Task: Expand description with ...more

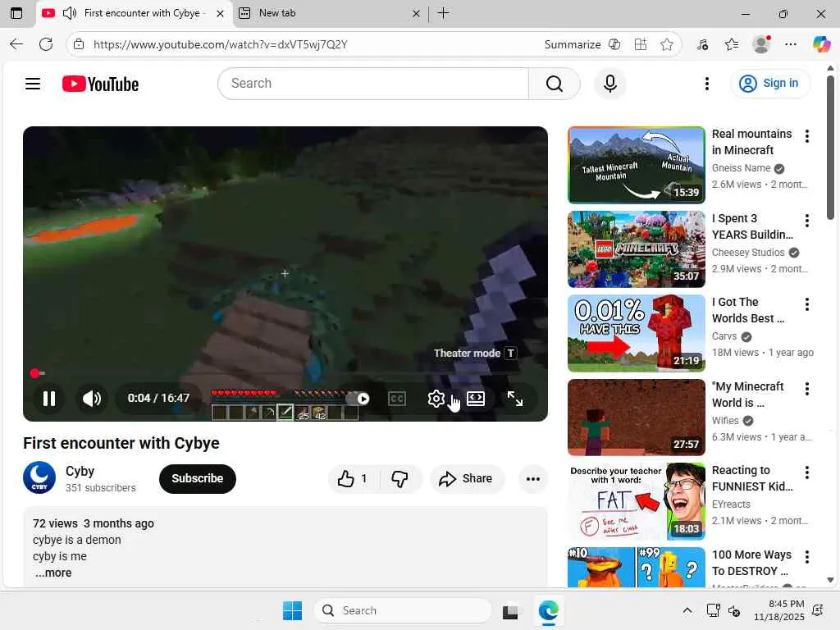Action: (x=53, y=573)
